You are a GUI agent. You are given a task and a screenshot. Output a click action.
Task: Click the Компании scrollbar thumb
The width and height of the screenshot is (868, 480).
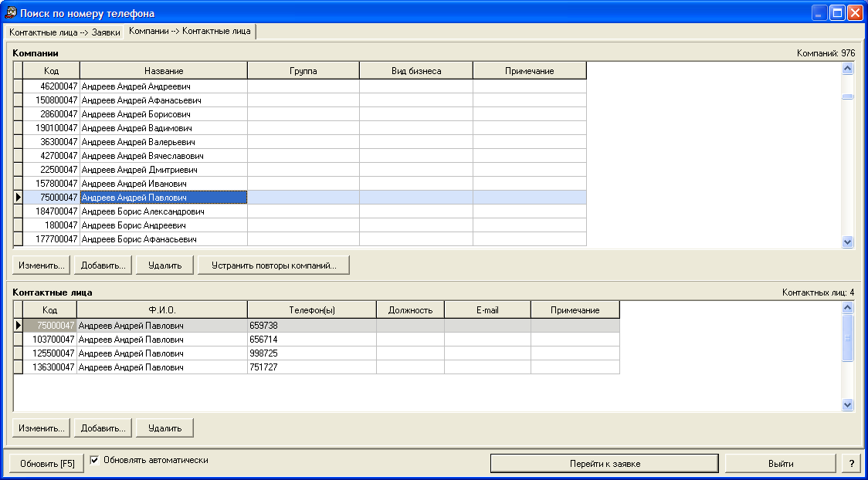[x=847, y=96]
